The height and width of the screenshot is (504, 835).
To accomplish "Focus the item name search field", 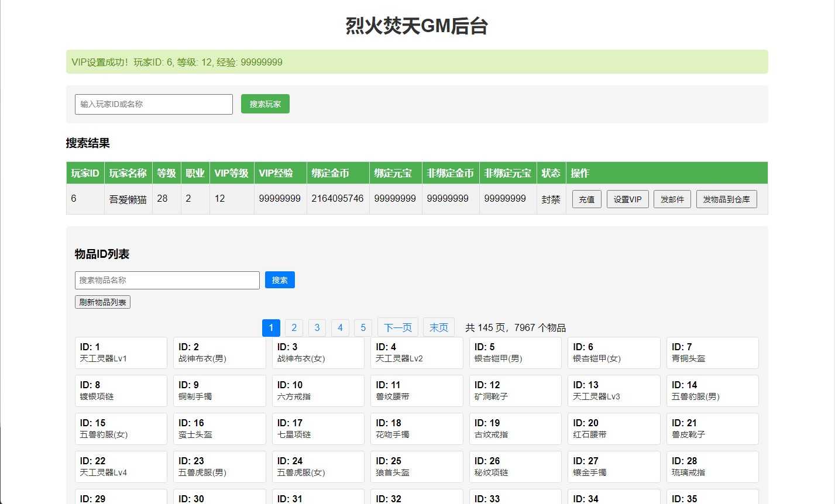I will (x=167, y=280).
